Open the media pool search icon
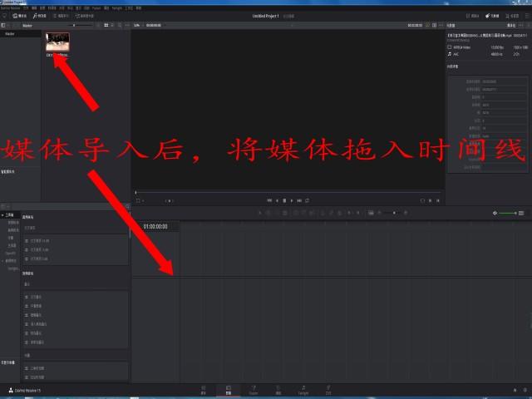The image size is (532, 399). pyautogui.click(x=120, y=26)
